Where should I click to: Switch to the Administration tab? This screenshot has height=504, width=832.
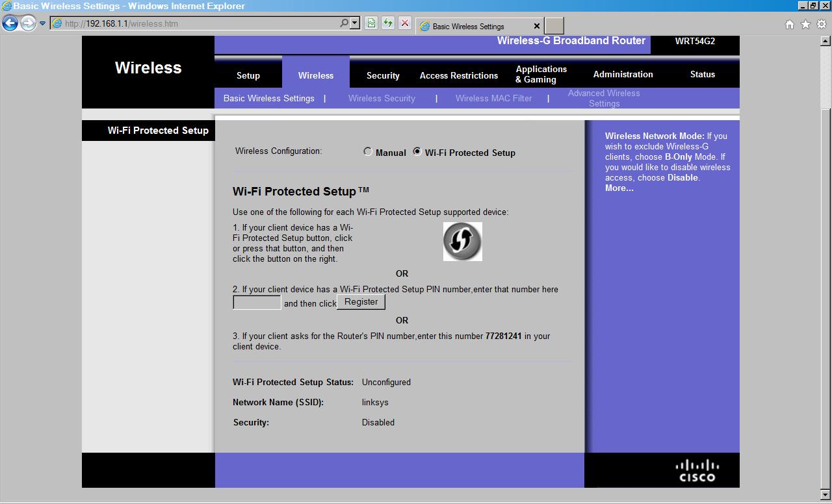(x=623, y=75)
